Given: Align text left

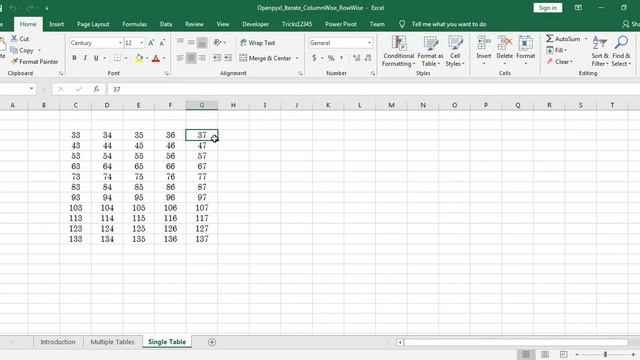Looking at the screenshot, I should pyautogui.click(x=180, y=58).
